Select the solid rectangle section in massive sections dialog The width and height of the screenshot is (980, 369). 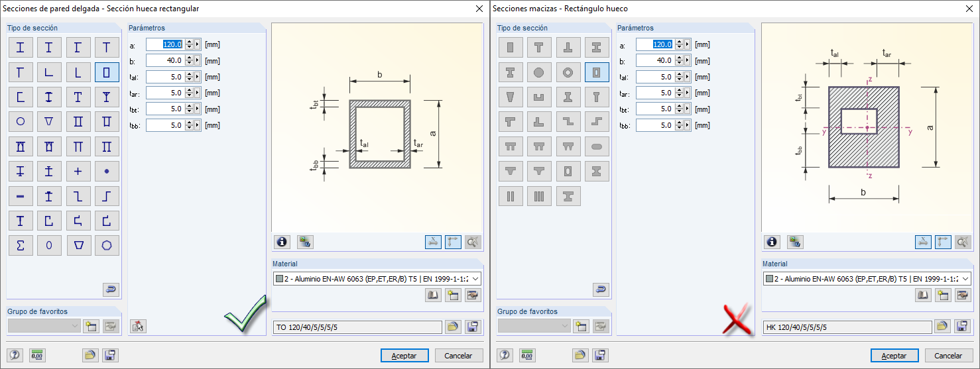pos(511,47)
